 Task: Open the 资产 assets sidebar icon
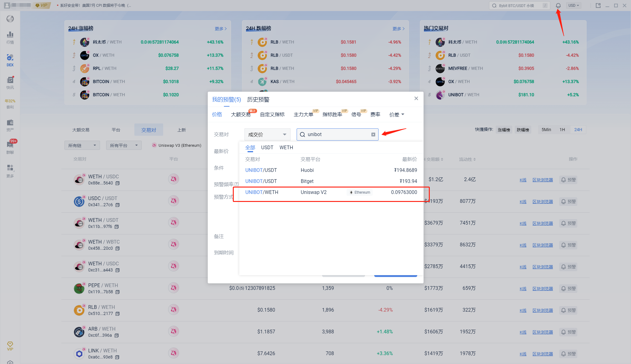click(x=10, y=125)
